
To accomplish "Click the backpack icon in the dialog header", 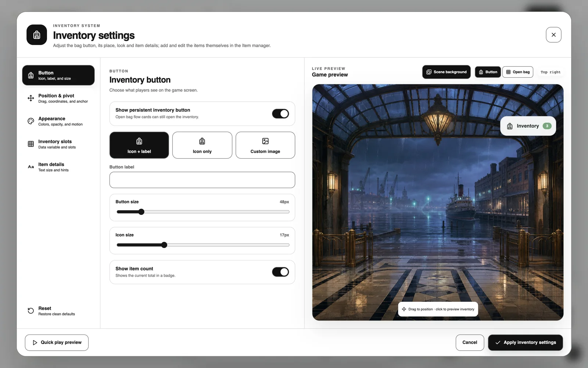I will pyautogui.click(x=37, y=35).
